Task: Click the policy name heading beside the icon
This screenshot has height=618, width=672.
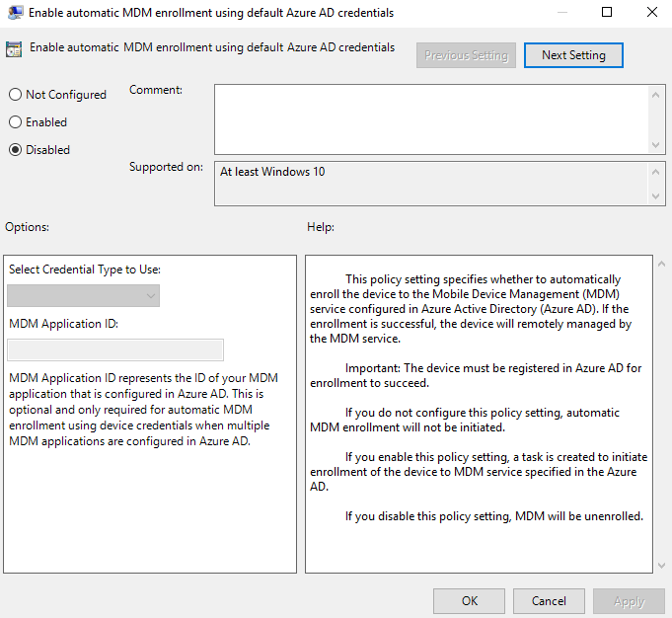Action: pos(212,47)
